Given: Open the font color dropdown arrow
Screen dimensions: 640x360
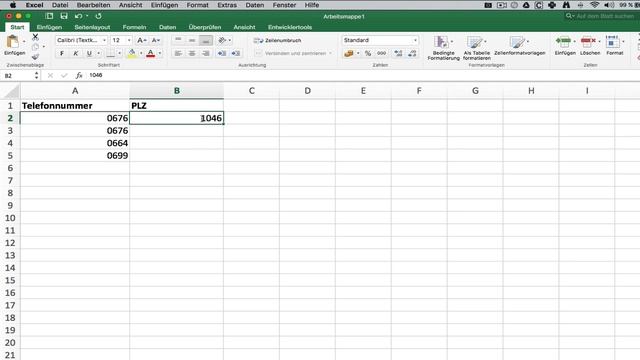Looking at the screenshot, I should pos(160,53).
